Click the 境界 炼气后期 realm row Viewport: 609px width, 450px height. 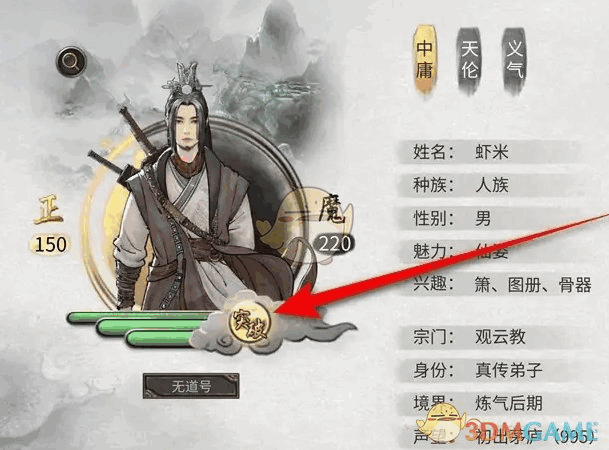click(491, 404)
